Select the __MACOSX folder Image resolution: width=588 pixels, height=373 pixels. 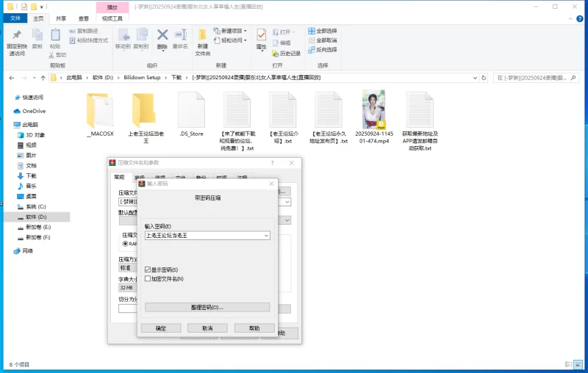click(x=100, y=115)
